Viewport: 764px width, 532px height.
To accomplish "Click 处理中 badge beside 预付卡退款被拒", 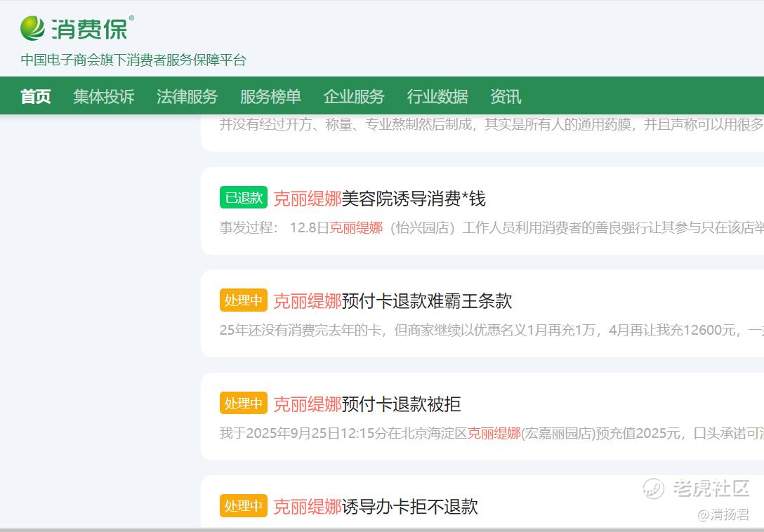I will (x=244, y=404).
